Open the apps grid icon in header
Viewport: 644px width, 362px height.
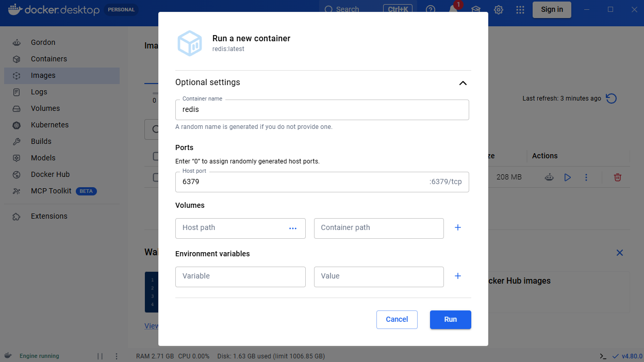click(520, 9)
